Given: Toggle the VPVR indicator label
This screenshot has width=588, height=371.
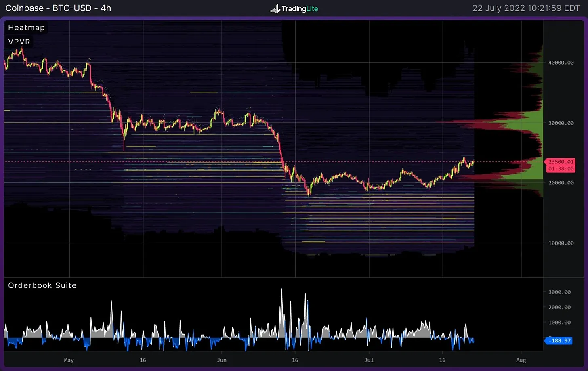Looking at the screenshot, I should point(19,42).
